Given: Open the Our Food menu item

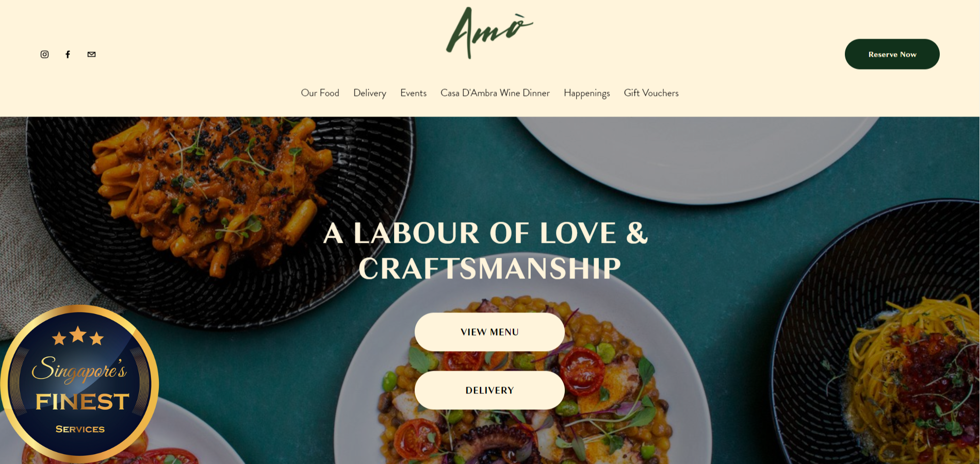Looking at the screenshot, I should coord(320,93).
